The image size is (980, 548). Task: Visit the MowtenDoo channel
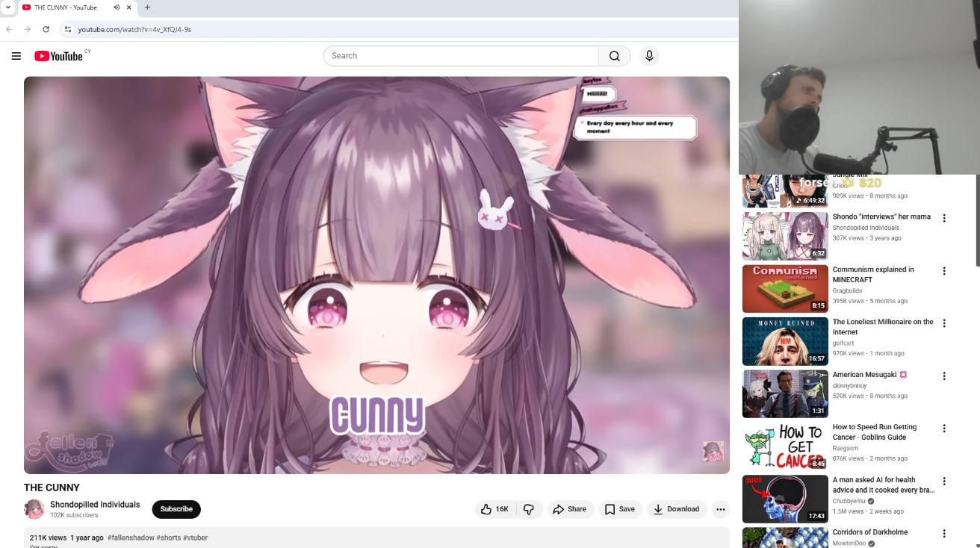tap(849, 544)
